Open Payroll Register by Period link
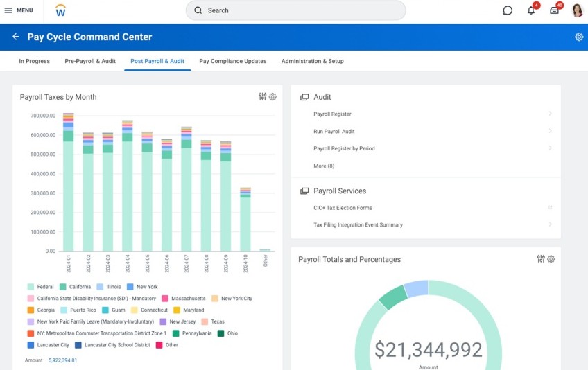The height and width of the screenshot is (370, 588). pos(344,148)
